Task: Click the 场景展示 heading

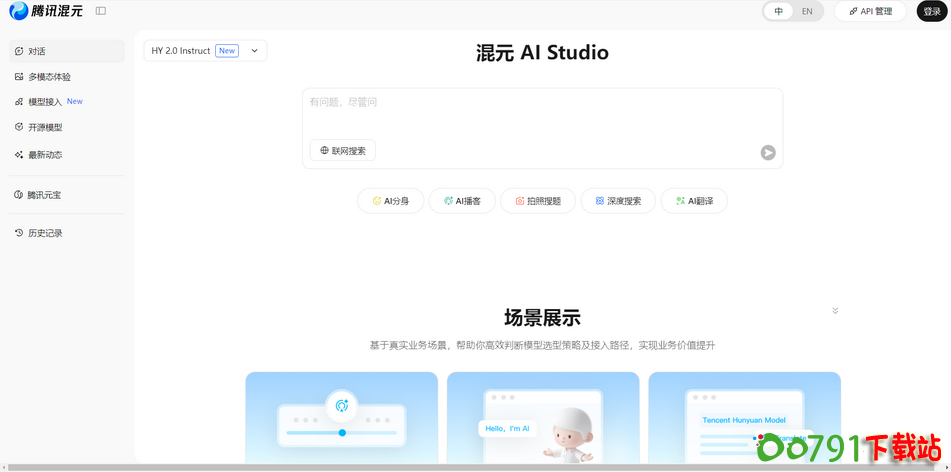Action: (542, 317)
